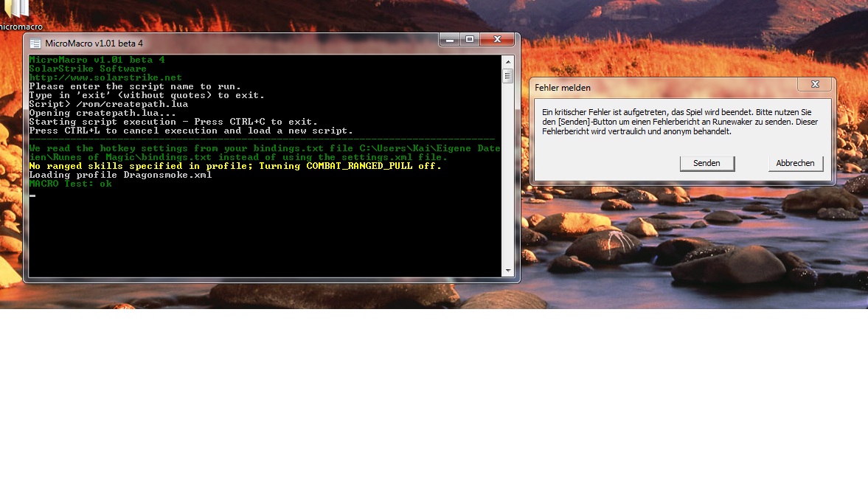Click the critical error message text in dialog
This screenshot has height=478, width=868.
pyautogui.click(x=680, y=122)
